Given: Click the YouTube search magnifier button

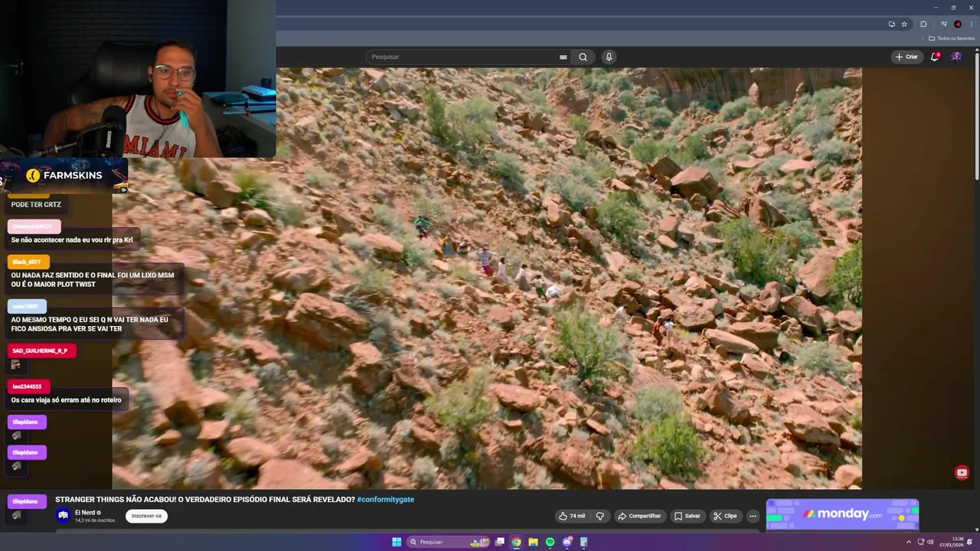Looking at the screenshot, I should tap(583, 57).
